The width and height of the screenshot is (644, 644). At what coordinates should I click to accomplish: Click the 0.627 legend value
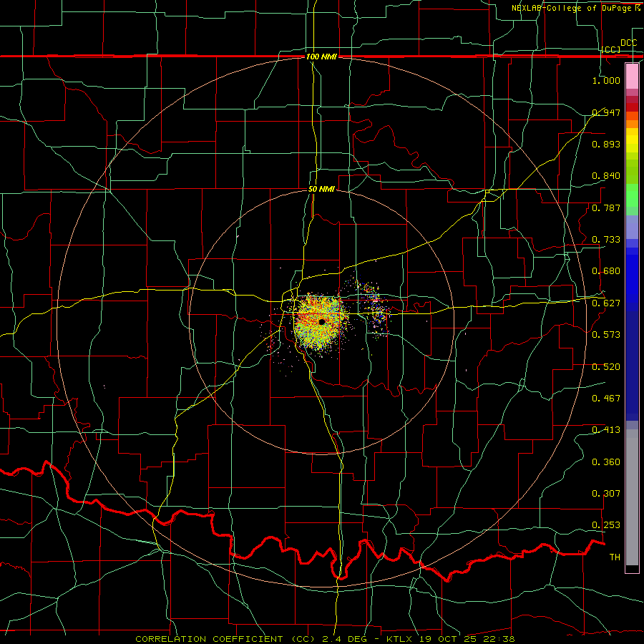(x=606, y=303)
